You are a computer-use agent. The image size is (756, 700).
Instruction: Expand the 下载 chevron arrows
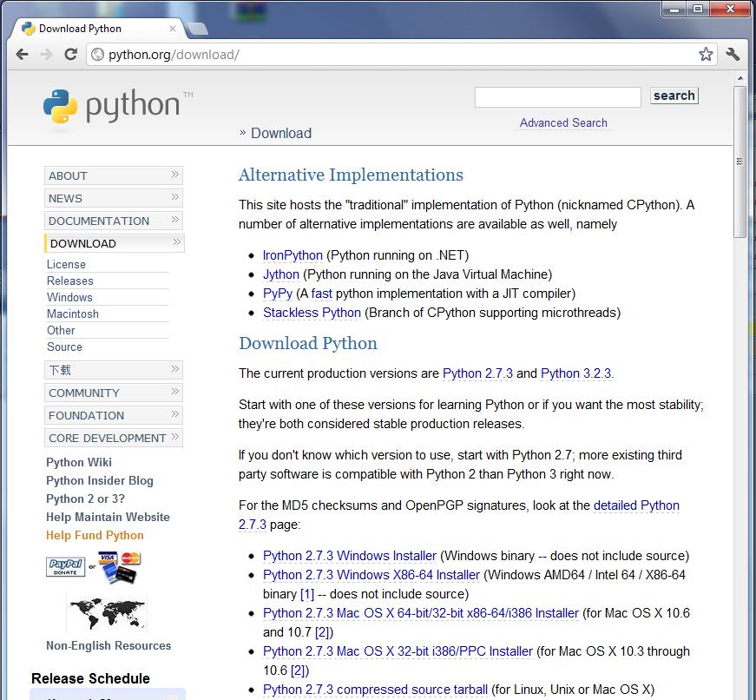click(x=175, y=368)
